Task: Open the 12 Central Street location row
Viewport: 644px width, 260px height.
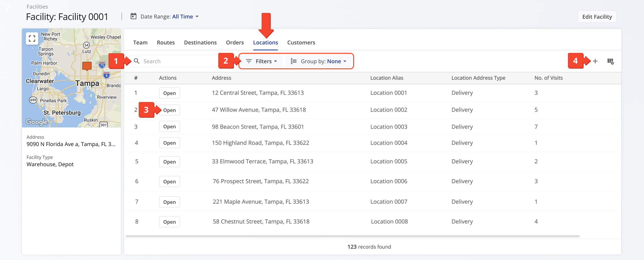Action: (x=169, y=93)
